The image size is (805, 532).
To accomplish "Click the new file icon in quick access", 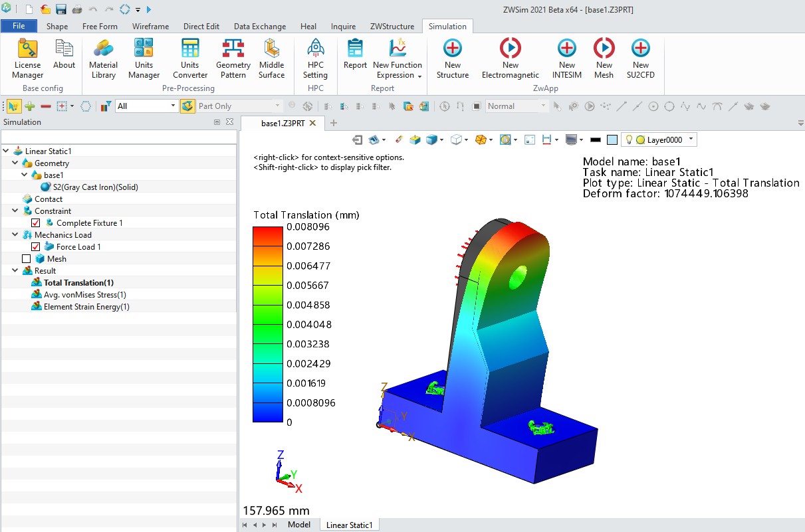I will (x=29, y=9).
